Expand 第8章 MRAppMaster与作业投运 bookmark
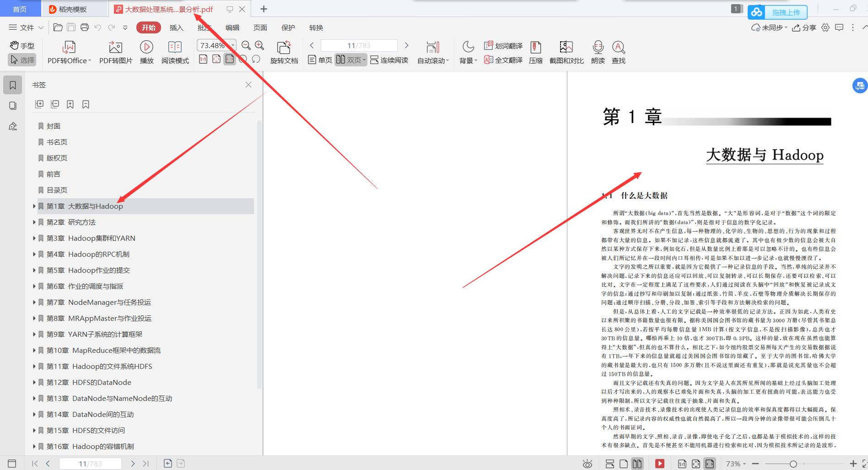Viewport: 868px width, 470px height. click(x=34, y=319)
